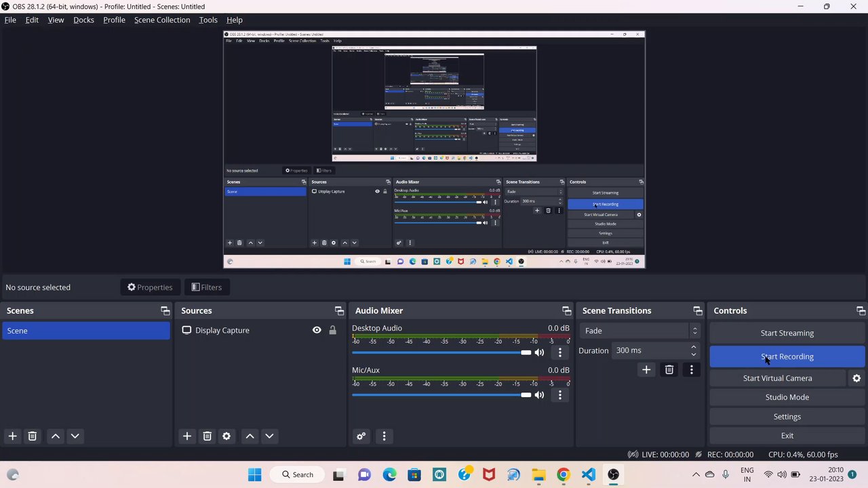868x488 pixels.
Task: Pop out the Scene Transitions dock
Action: click(697, 310)
